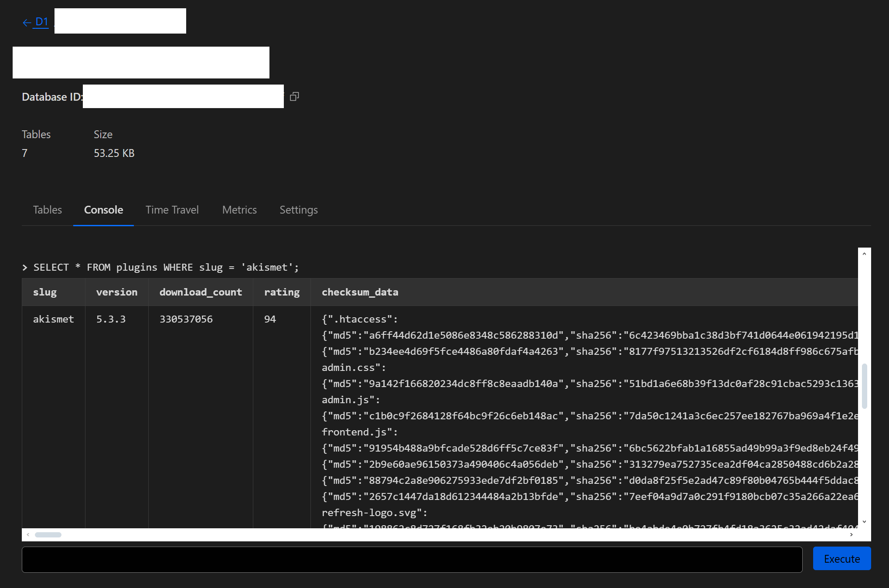Viewport: 889px width, 588px height.
Task: Click the horizontal scroll right arrow
Action: click(851, 534)
